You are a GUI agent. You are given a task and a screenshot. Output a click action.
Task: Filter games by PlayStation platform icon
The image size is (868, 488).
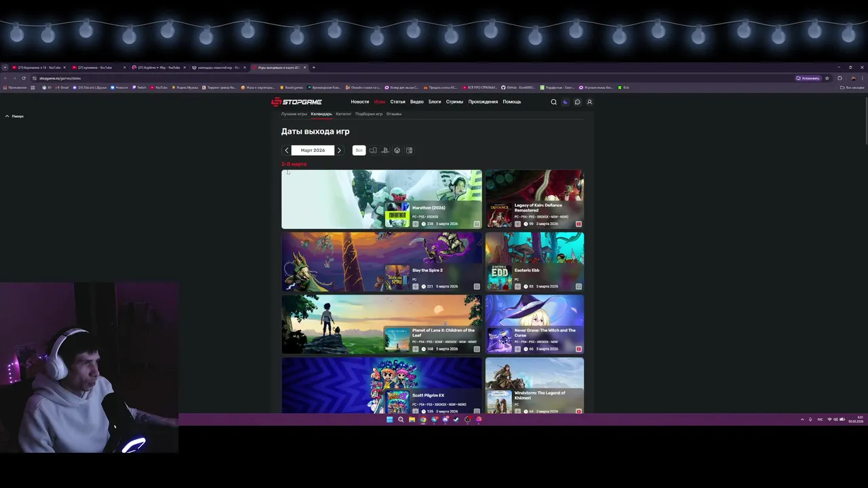click(x=385, y=150)
